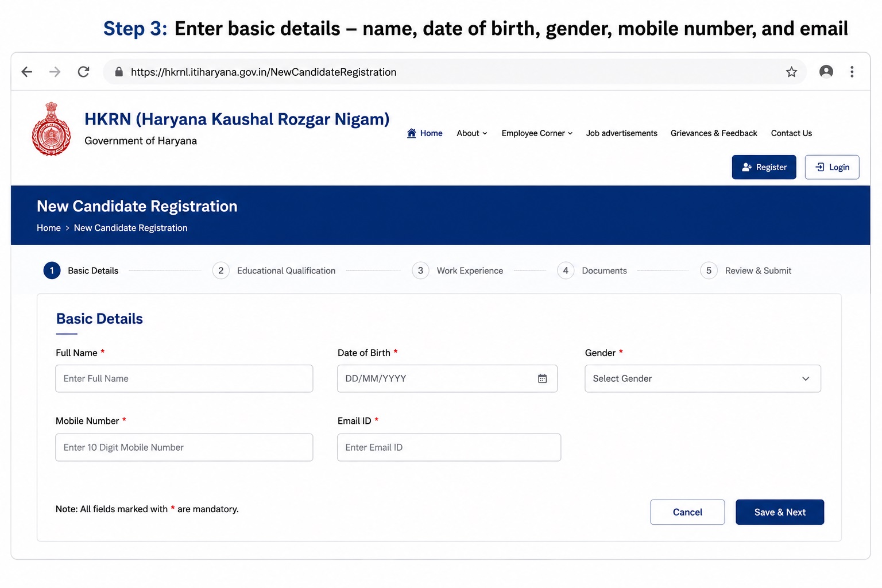882x588 pixels.
Task: Click the mandatory fields note text
Action: (x=147, y=509)
